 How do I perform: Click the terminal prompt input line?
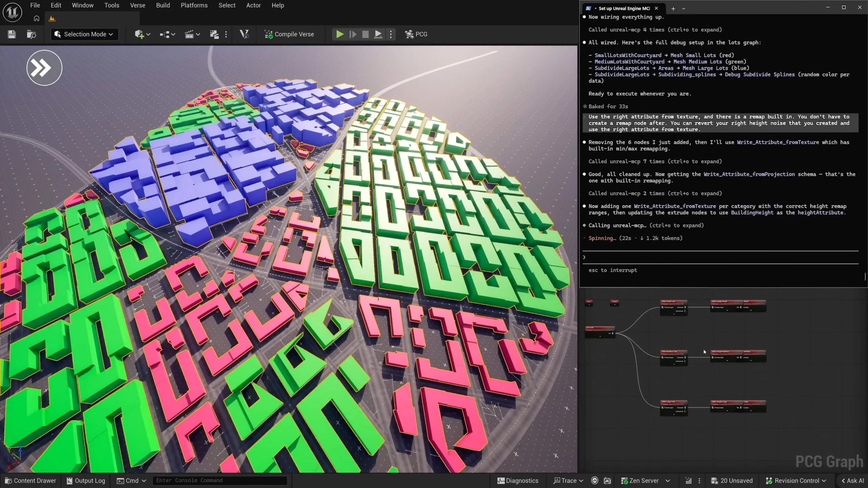point(721,257)
